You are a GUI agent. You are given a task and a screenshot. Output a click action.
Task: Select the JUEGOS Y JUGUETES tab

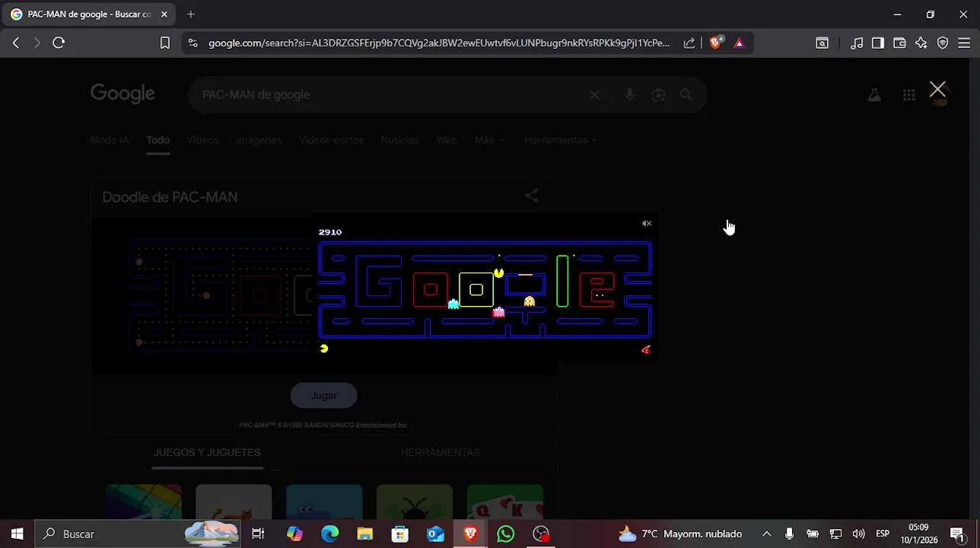click(207, 452)
